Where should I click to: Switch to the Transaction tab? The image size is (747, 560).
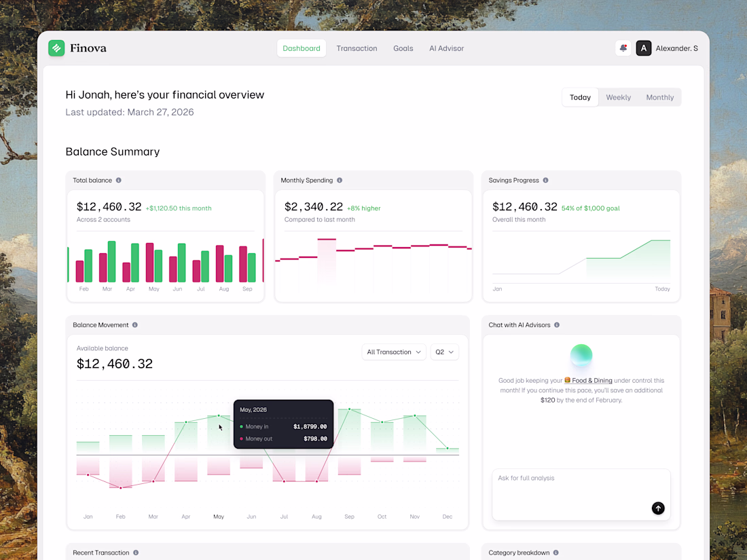point(357,48)
